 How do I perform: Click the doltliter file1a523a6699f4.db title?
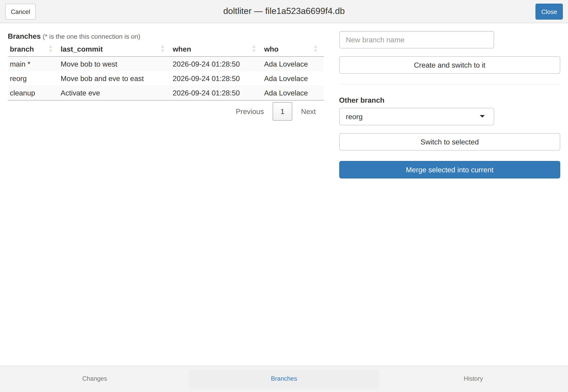point(284,11)
